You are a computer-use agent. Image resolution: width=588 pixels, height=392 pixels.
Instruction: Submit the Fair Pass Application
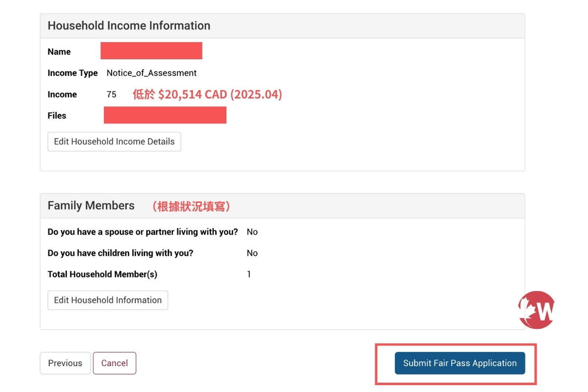460,363
